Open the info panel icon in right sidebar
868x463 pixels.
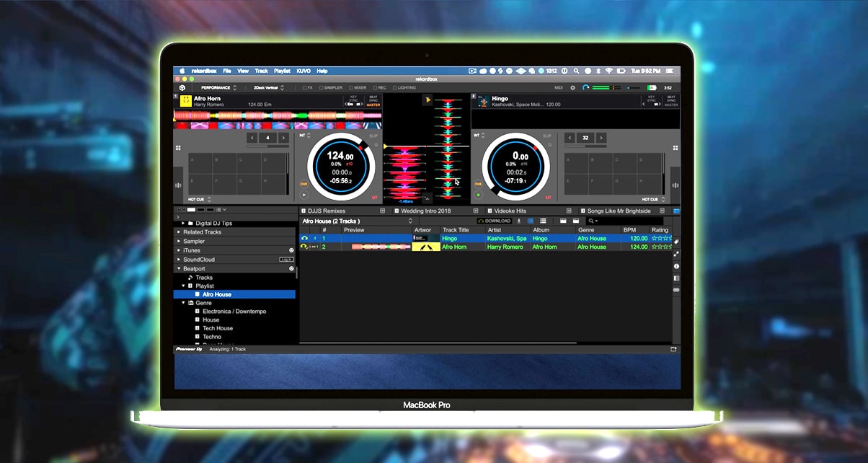pyautogui.click(x=676, y=266)
